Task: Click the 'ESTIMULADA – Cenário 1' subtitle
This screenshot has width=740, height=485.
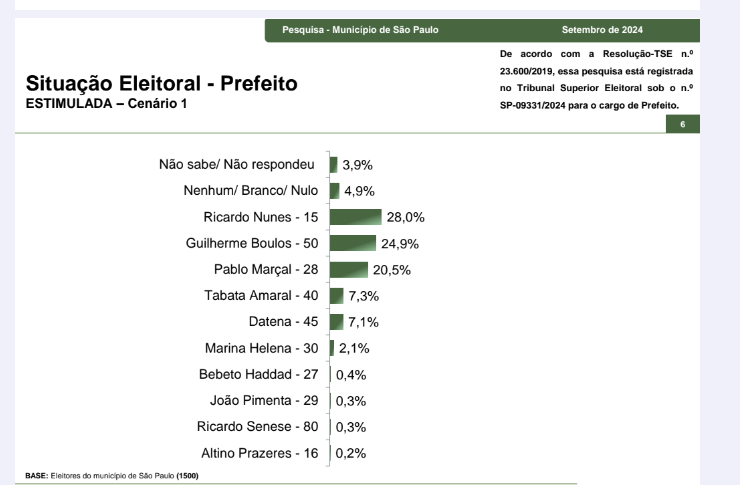Action: click(106, 103)
